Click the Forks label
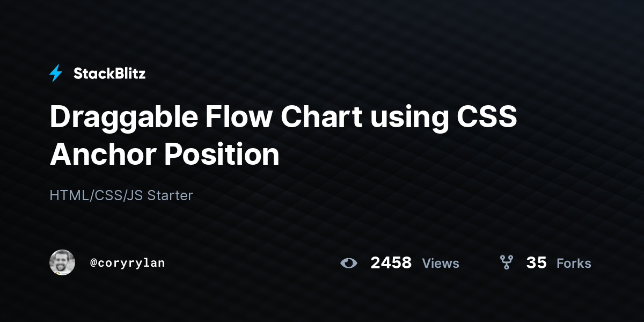The image size is (644, 322). 574,263
